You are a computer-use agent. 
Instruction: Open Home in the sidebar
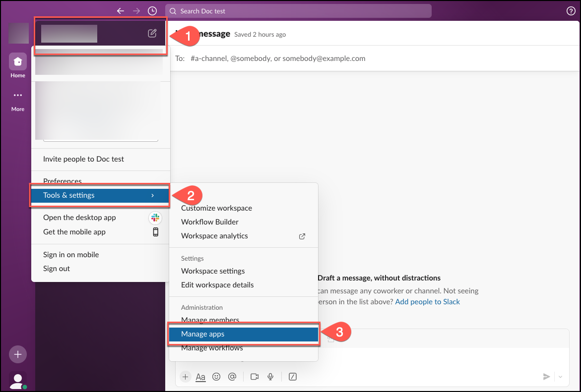point(18,65)
